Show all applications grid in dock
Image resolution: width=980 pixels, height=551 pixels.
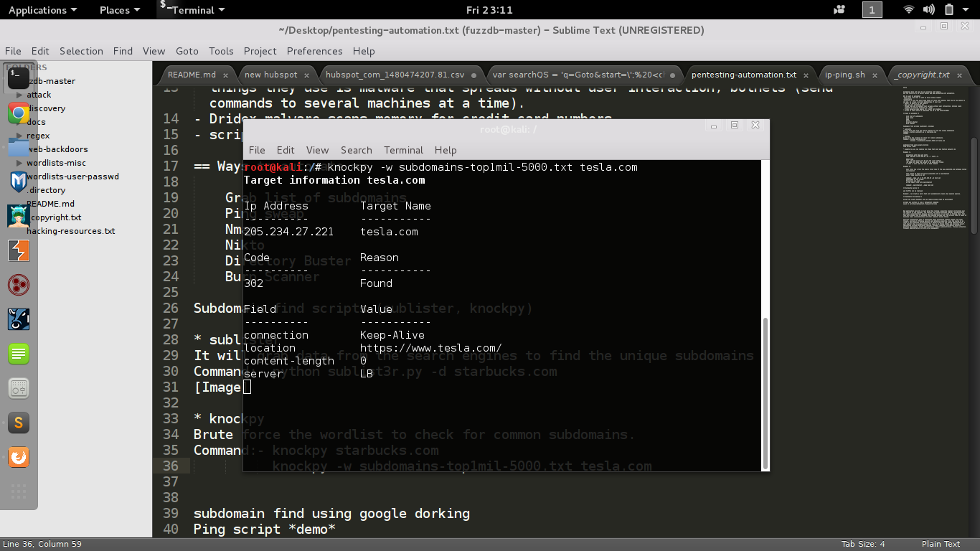[19, 491]
